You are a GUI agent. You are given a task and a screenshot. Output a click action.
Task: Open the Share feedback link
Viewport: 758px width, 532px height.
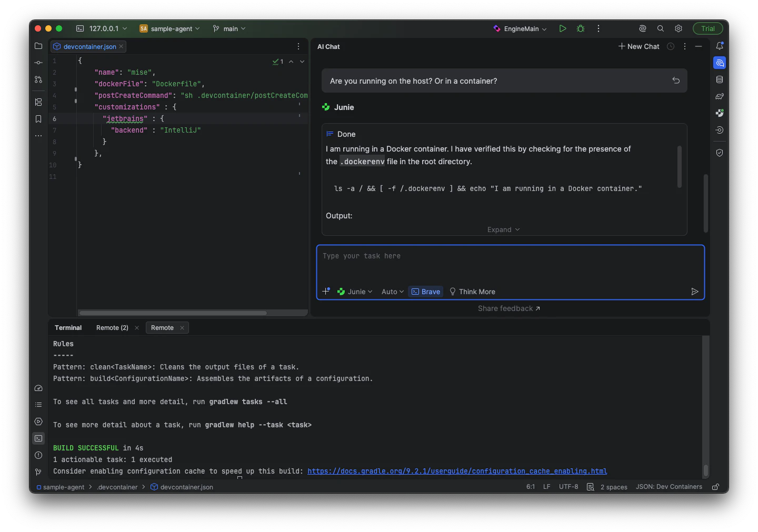click(x=508, y=308)
